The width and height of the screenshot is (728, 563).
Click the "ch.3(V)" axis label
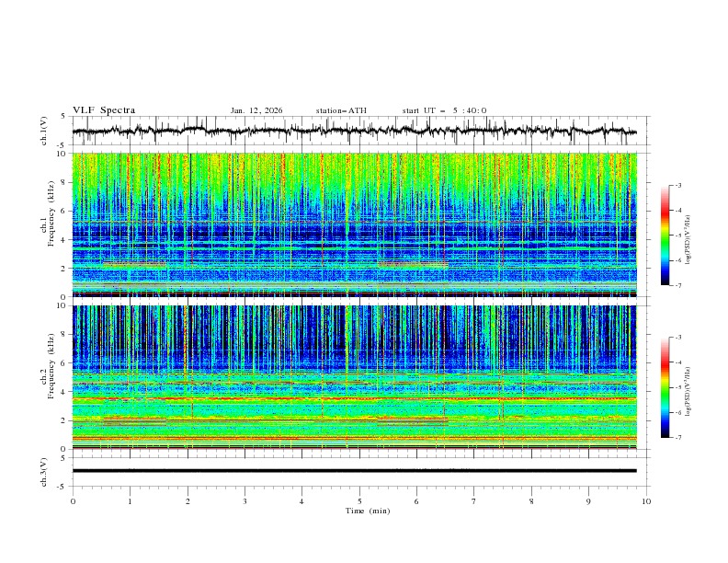pyautogui.click(x=44, y=472)
